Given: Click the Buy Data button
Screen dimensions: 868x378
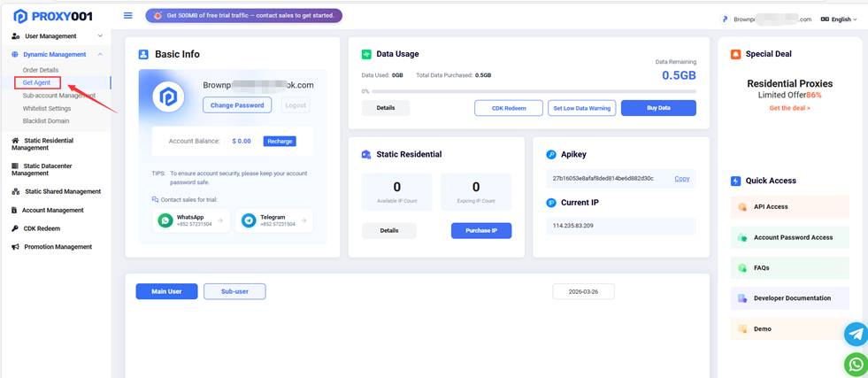Looking at the screenshot, I should [x=657, y=108].
